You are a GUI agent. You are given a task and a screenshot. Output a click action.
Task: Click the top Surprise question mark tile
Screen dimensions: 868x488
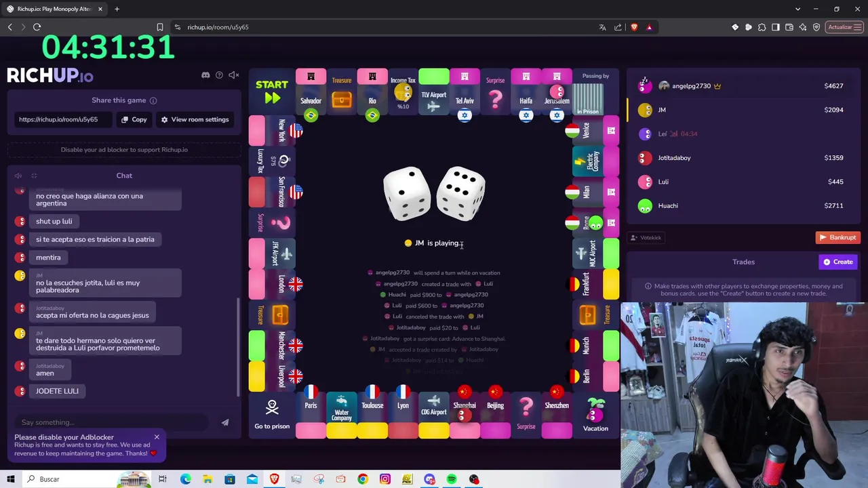[x=495, y=91]
